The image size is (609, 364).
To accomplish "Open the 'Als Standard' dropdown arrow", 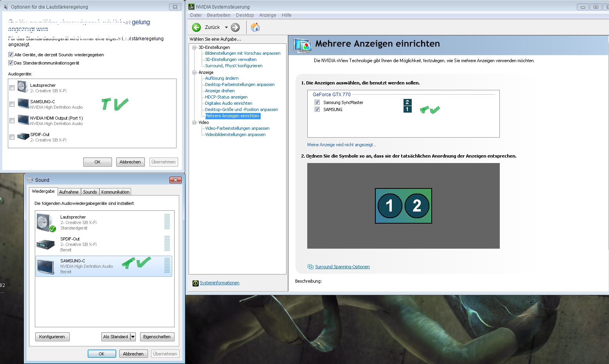I will tap(133, 337).
